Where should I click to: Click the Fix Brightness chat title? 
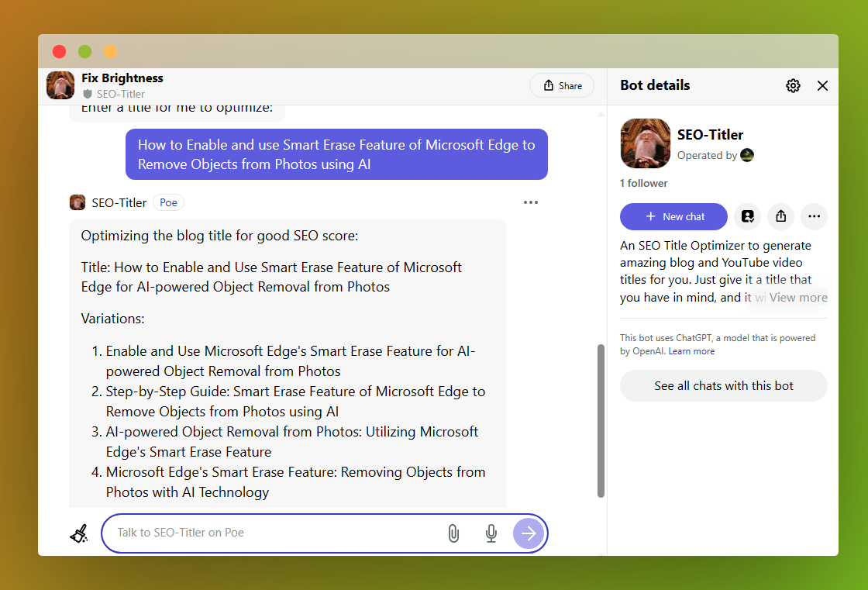[x=122, y=78]
